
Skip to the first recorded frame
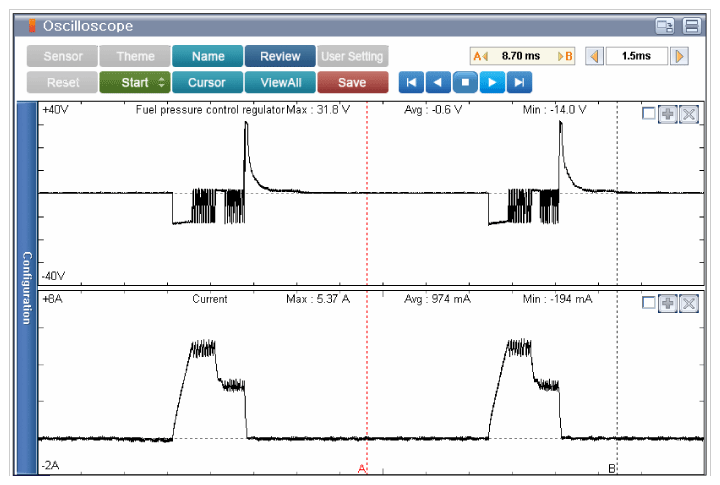(x=411, y=82)
